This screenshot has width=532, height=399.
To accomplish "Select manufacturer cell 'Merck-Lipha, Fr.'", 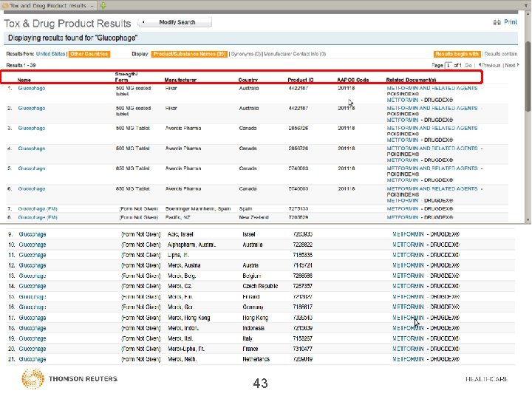I will pyautogui.click(x=186, y=349).
